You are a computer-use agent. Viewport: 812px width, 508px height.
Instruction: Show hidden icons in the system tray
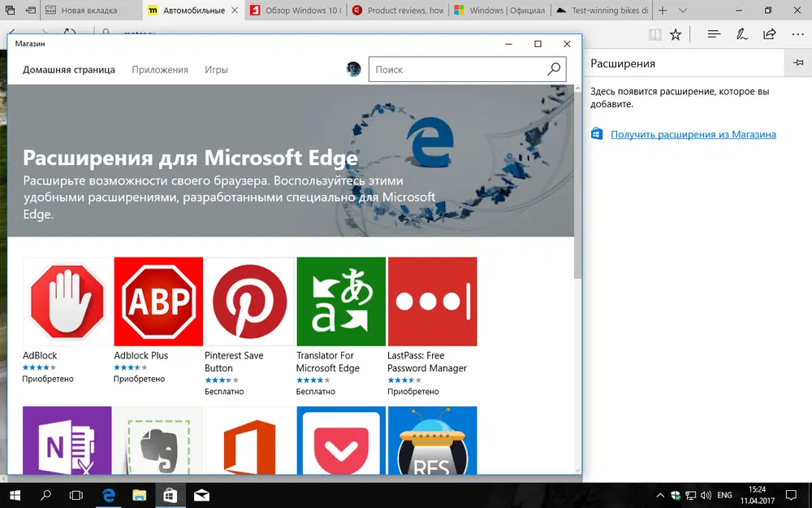660,494
